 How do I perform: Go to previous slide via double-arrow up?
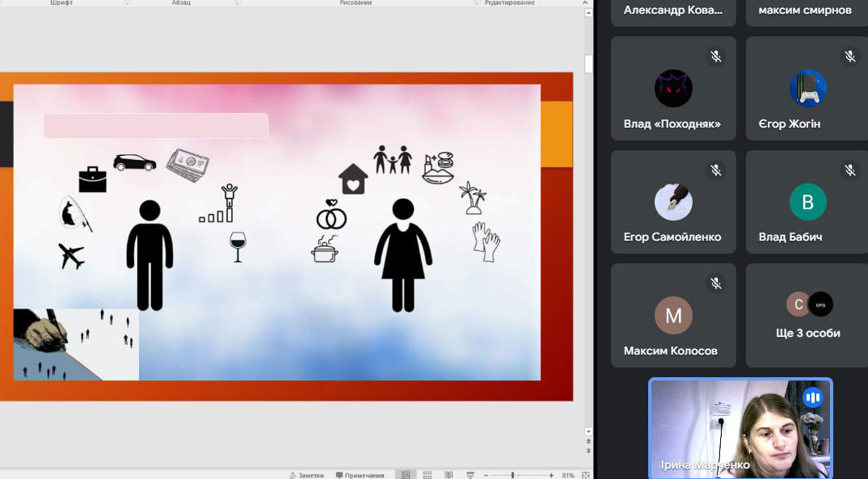coord(588,441)
